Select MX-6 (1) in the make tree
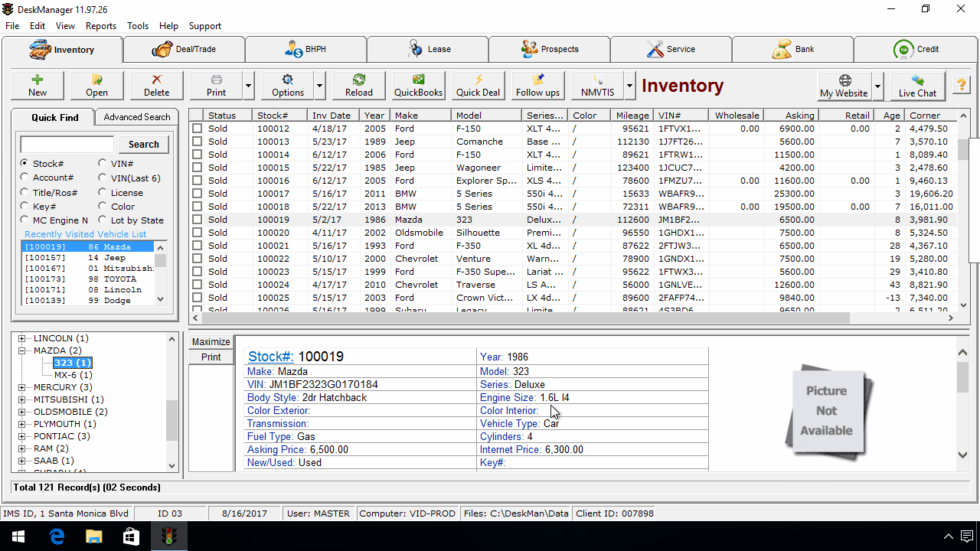This screenshot has width=980, height=551. click(73, 375)
